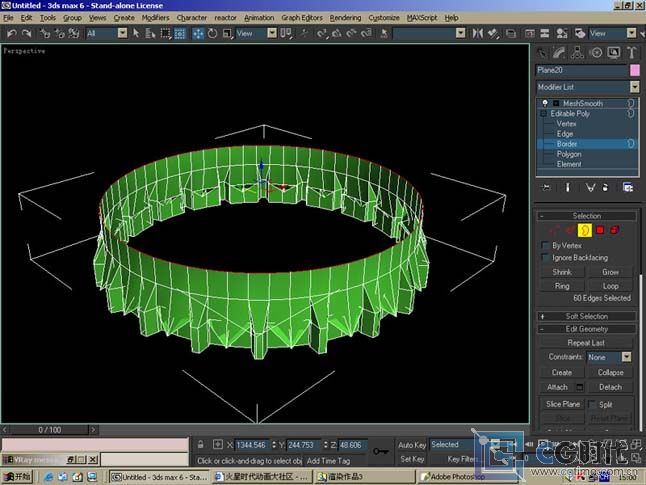
Task: Open the Hierarchy panel tab
Action: click(577, 52)
